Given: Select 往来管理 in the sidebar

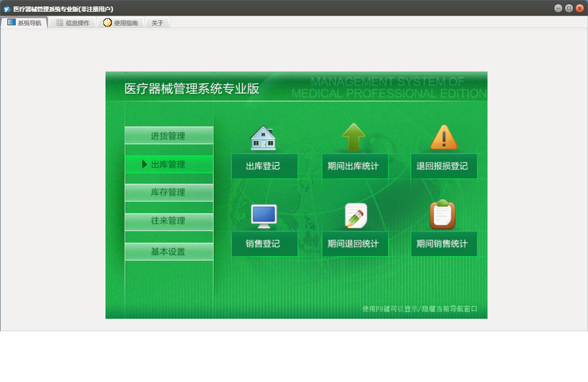Looking at the screenshot, I should pyautogui.click(x=169, y=221).
